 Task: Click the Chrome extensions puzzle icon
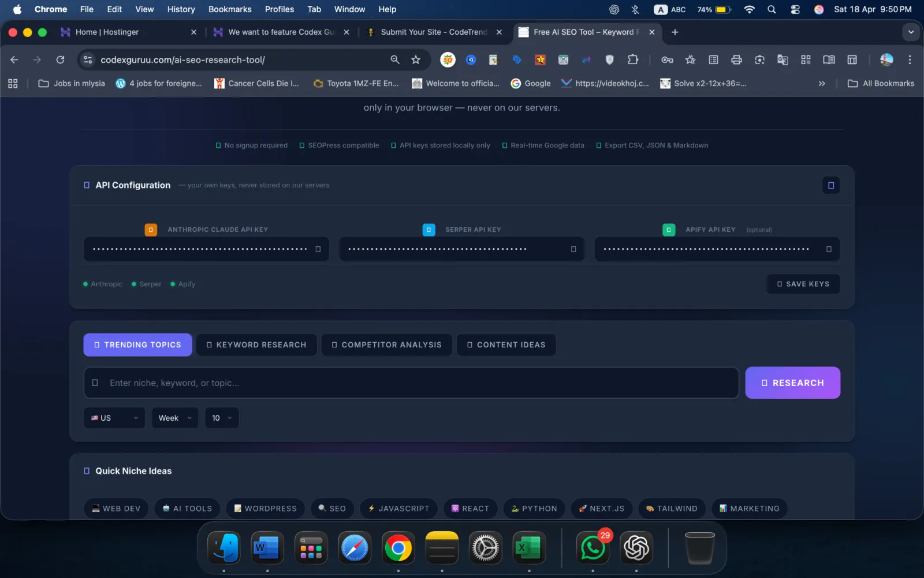(633, 60)
